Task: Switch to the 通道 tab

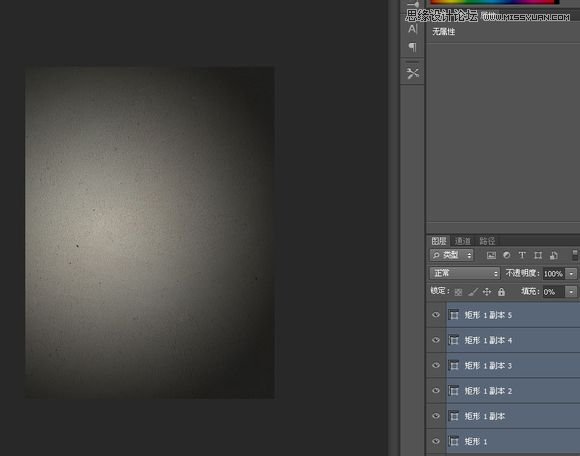Action: [x=462, y=241]
